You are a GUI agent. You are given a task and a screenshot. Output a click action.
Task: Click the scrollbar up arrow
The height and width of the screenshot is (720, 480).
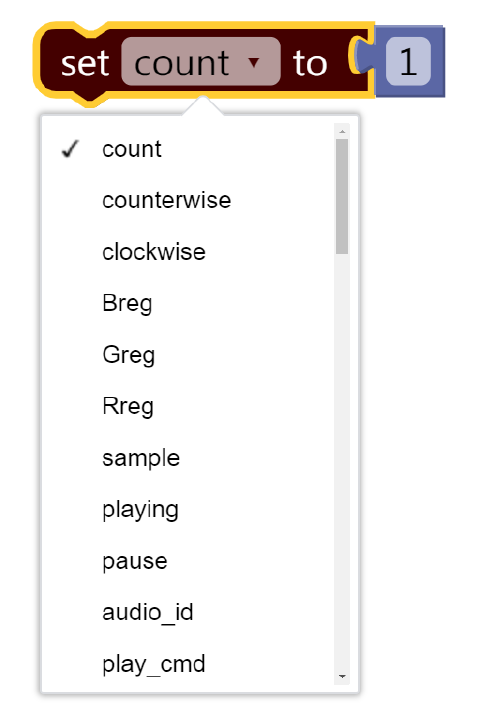coord(342,131)
